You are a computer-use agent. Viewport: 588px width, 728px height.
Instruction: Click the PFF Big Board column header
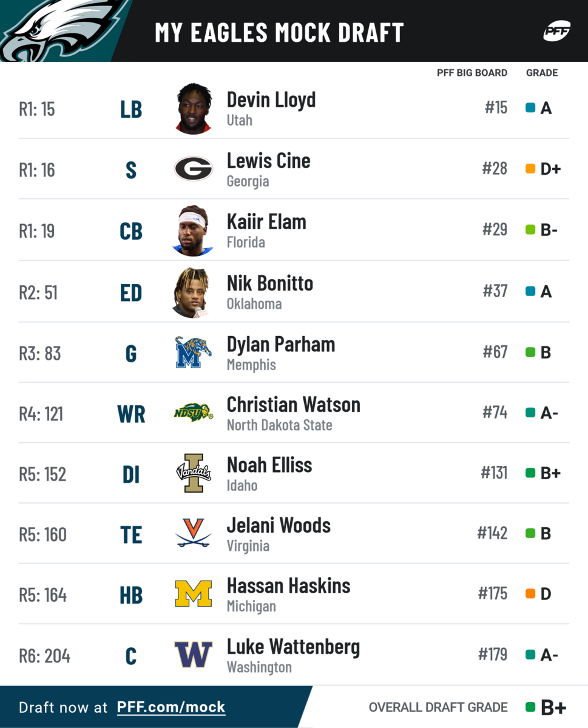[472, 73]
